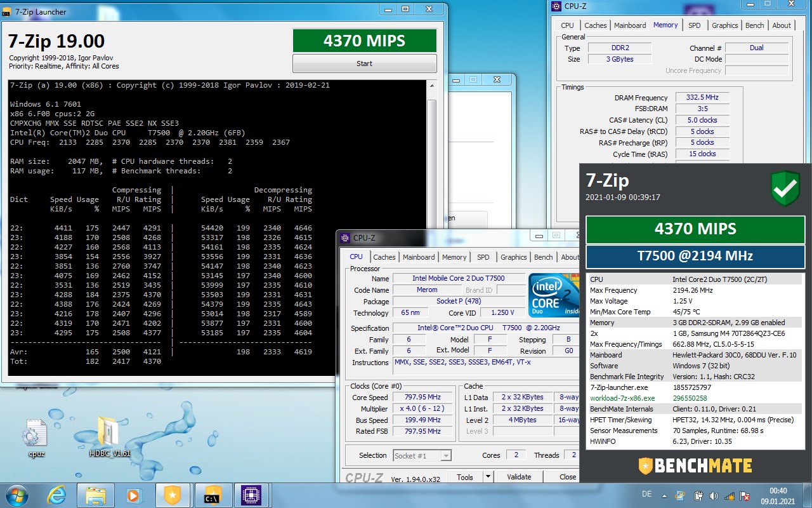Click the volume speaker tray icon
The width and height of the screenshot is (812, 508).
tap(714, 495)
